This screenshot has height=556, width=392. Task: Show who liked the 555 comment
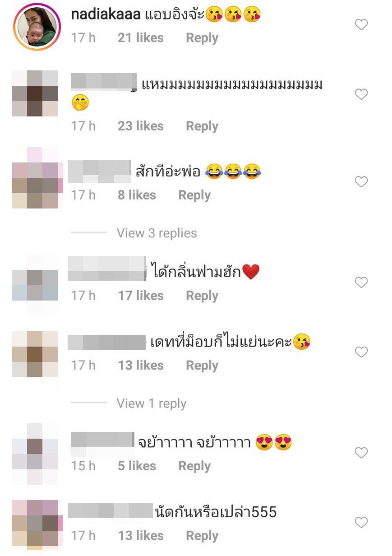coord(141,536)
